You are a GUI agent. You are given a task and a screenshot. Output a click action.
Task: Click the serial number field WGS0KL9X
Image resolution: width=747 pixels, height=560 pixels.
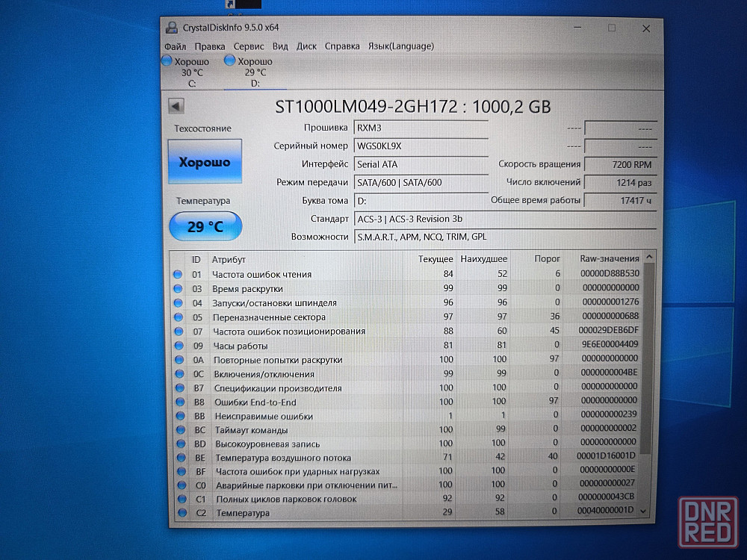tap(421, 146)
